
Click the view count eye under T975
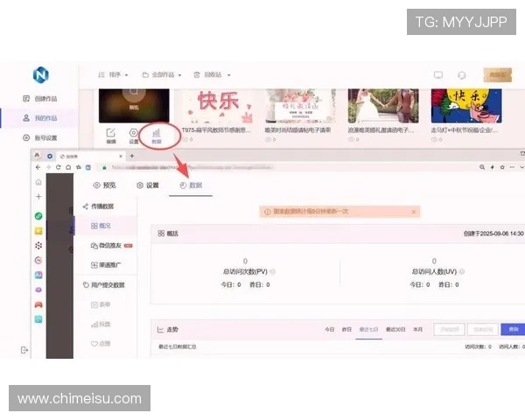(x=187, y=139)
